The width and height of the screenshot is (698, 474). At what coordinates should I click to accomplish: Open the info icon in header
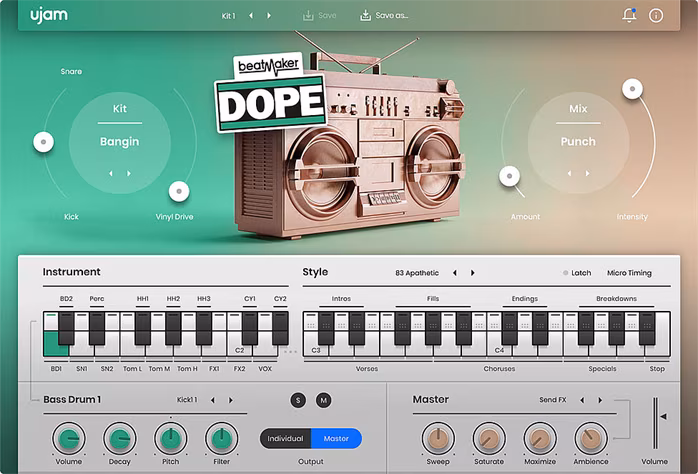click(x=656, y=16)
